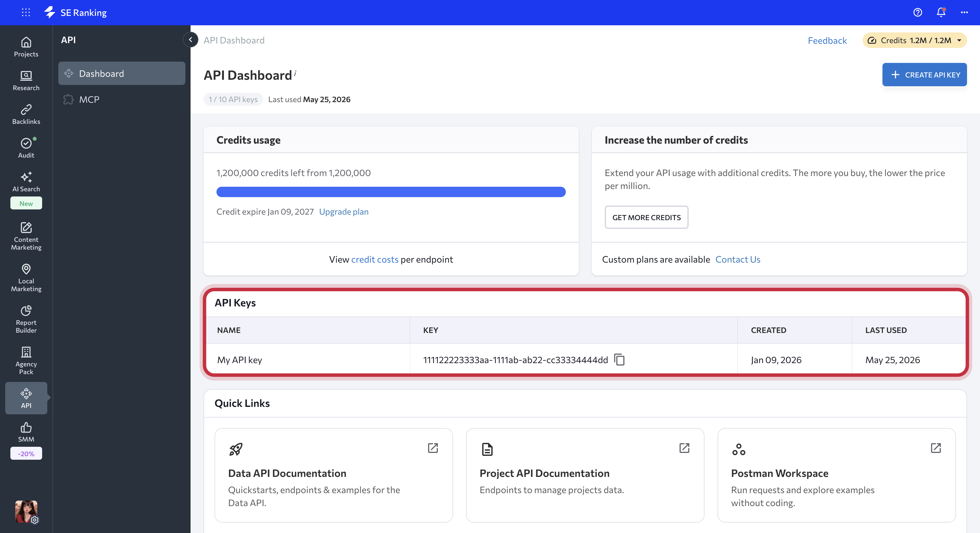Screen dimensions: 980x533
Task: Open the Research section
Action: 26,81
